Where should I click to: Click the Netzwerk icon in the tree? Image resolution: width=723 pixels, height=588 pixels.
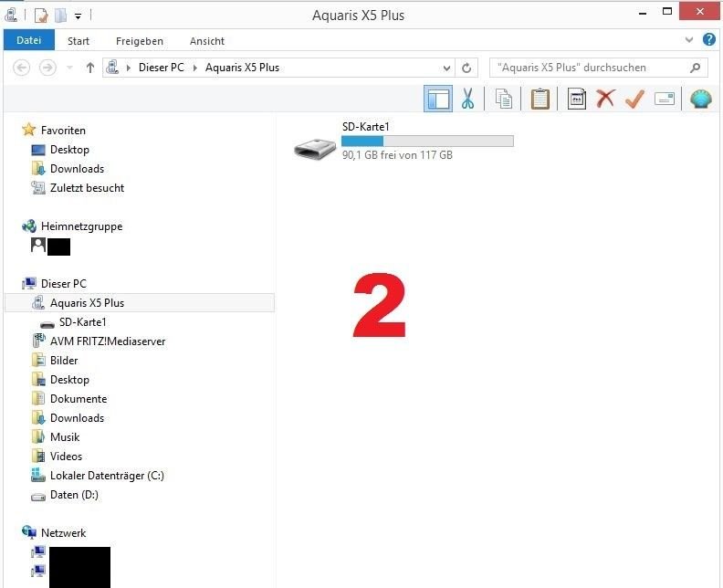[29, 532]
